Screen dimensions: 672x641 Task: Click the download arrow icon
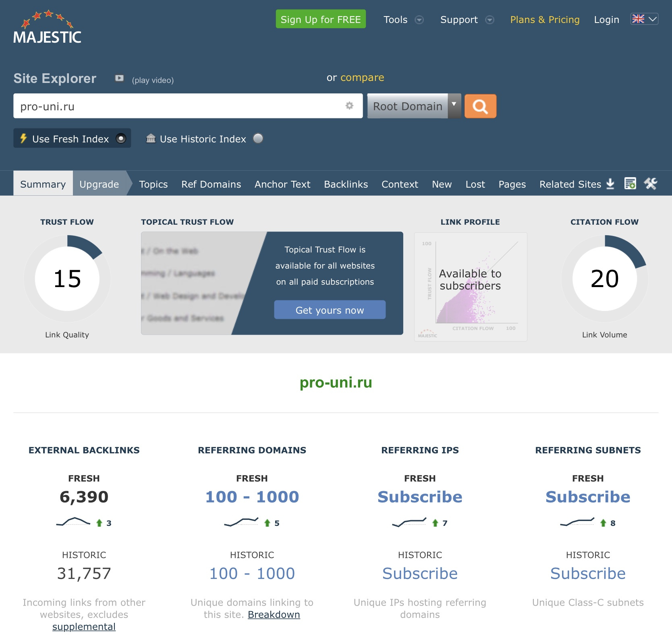pos(610,184)
